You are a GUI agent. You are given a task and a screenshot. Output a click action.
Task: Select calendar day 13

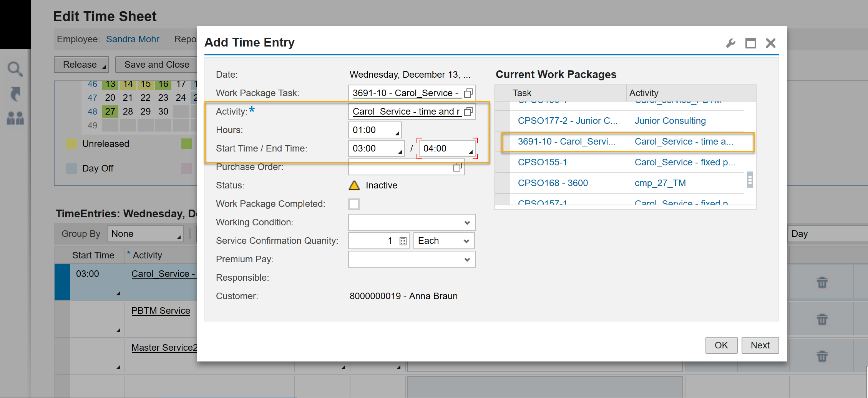[x=110, y=84]
